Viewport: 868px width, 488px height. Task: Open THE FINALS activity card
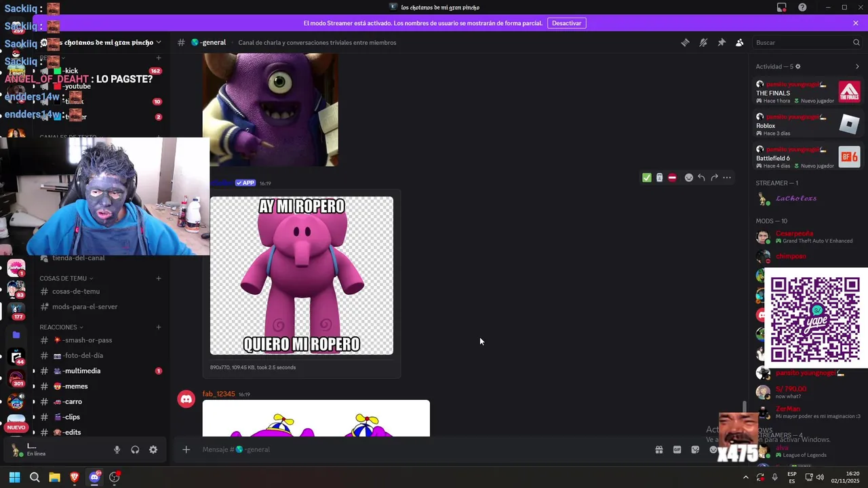pos(808,92)
